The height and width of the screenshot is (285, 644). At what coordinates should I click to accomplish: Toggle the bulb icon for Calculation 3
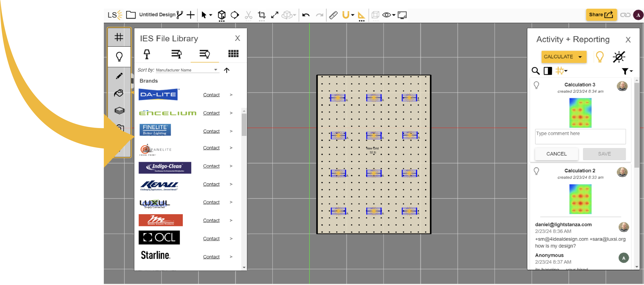click(x=537, y=85)
